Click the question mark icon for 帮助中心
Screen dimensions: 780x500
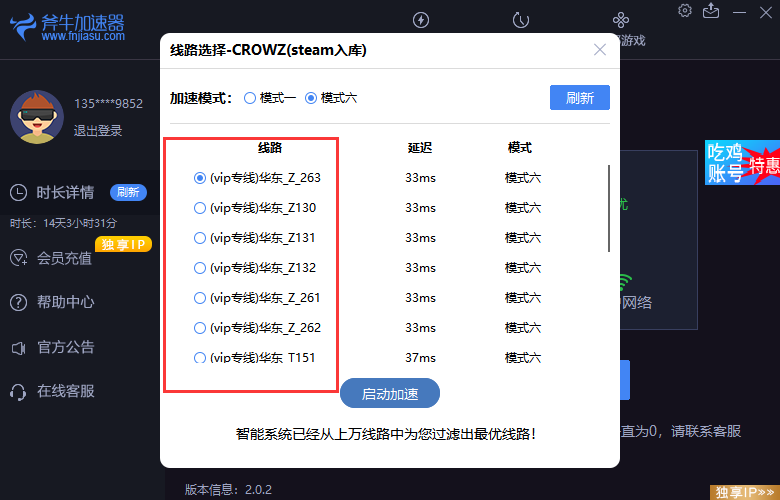click(x=18, y=302)
